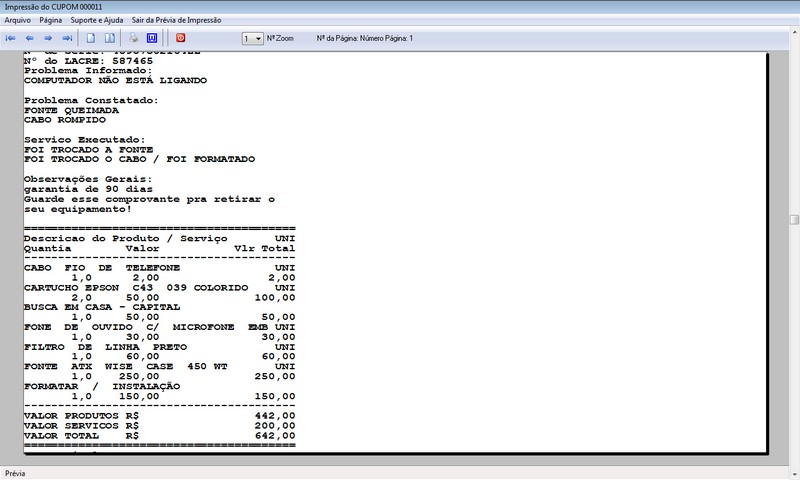Open the Suporte e Ajuda menu
Image resolution: width=800 pixels, height=480 pixels.
[97, 20]
